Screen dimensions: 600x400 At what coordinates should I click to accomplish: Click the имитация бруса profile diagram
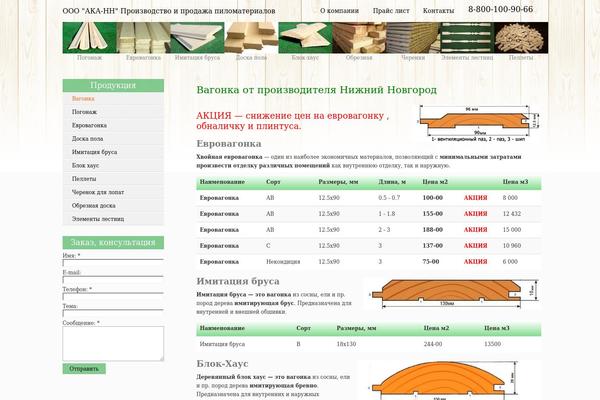[453, 293]
